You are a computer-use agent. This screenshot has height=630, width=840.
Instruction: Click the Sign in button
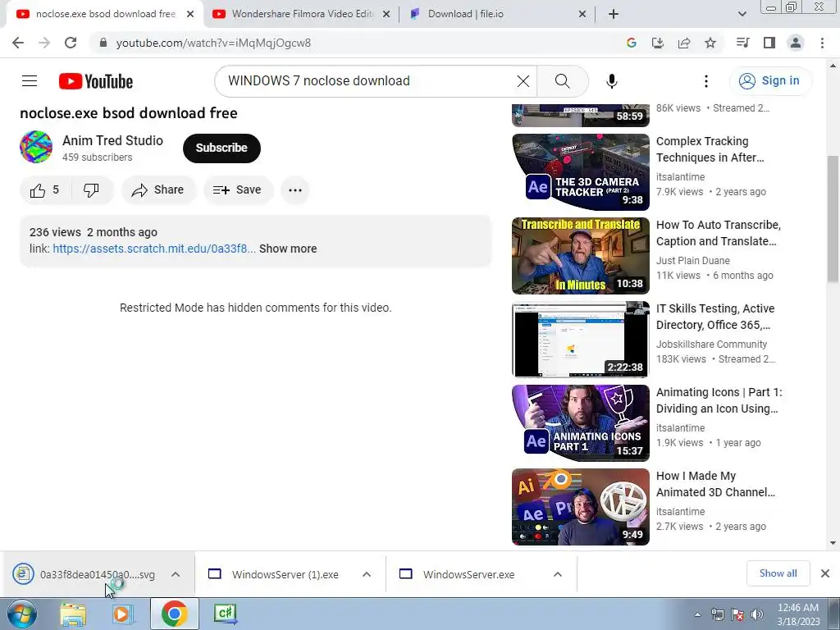tap(770, 81)
